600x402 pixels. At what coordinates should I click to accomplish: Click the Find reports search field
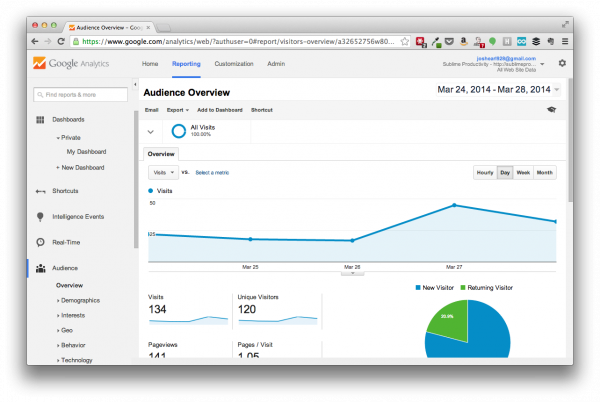tap(80, 94)
